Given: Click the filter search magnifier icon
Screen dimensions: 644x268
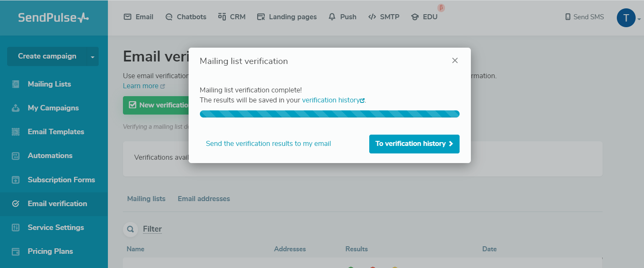Looking at the screenshot, I should (130, 229).
